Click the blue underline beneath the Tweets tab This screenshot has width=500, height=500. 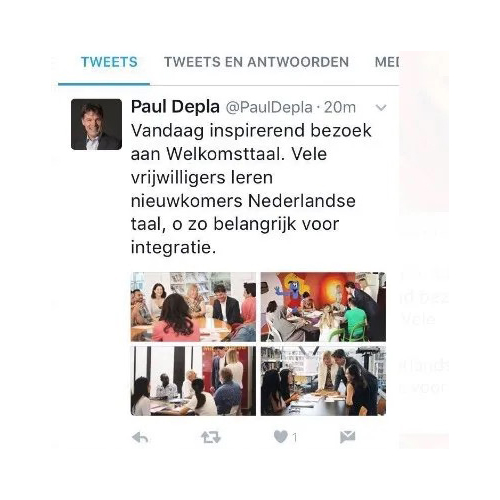104,84
